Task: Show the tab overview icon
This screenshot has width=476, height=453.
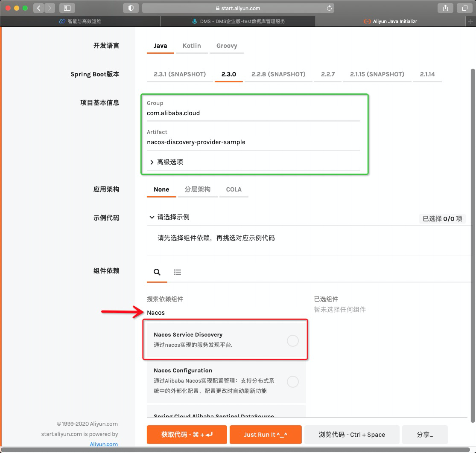Action: pos(465,8)
